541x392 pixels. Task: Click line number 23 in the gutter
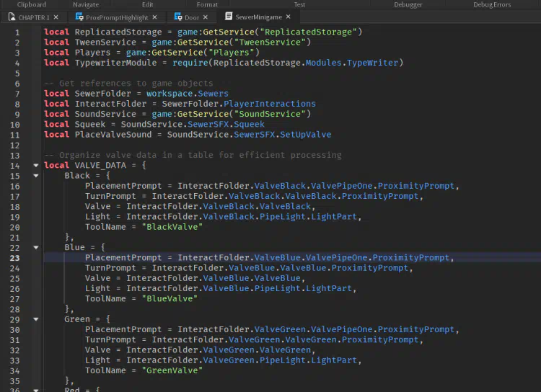coord(14,258)
